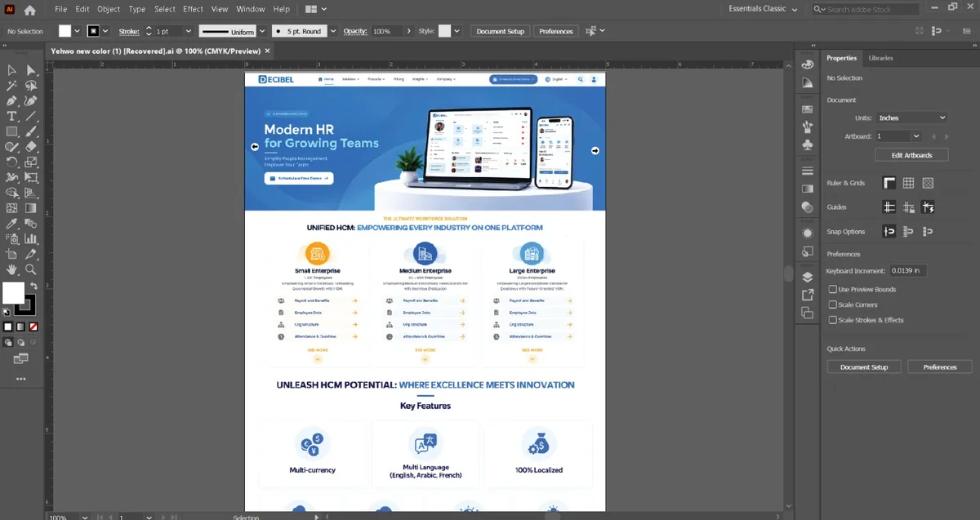Choose the Rectangle tool
This screenshot has height=520, width=980.
[12, 131]
